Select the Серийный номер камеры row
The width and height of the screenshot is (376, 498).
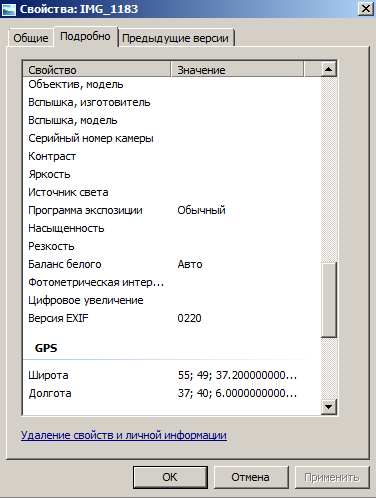click(x=172, y=138)
